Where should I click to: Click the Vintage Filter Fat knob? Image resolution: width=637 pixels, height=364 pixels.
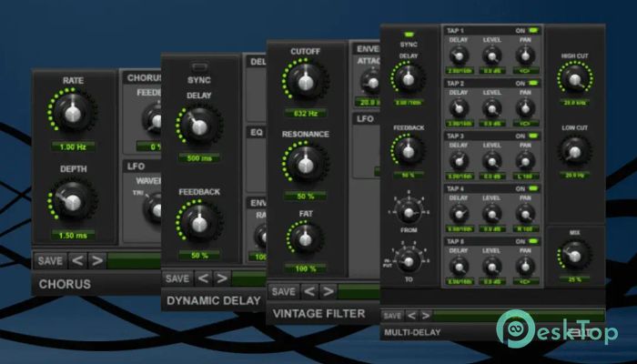[x=307, y=237]
